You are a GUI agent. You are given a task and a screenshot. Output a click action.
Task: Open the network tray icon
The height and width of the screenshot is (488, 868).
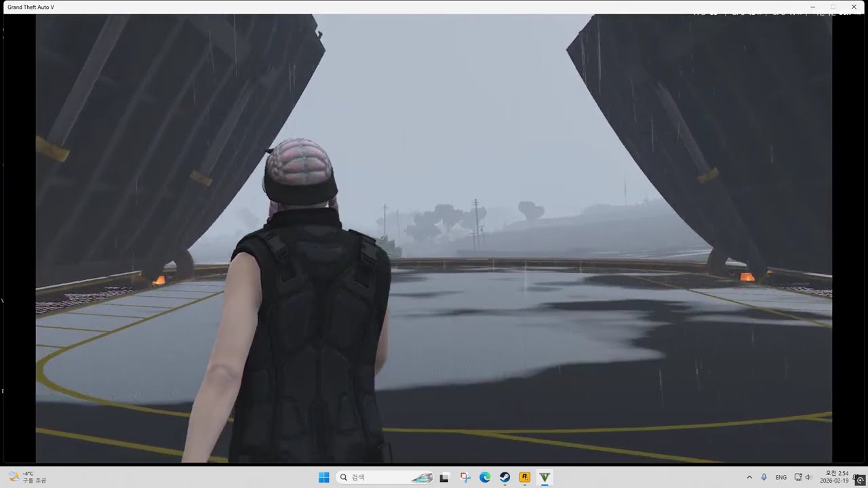click(798, 477)
